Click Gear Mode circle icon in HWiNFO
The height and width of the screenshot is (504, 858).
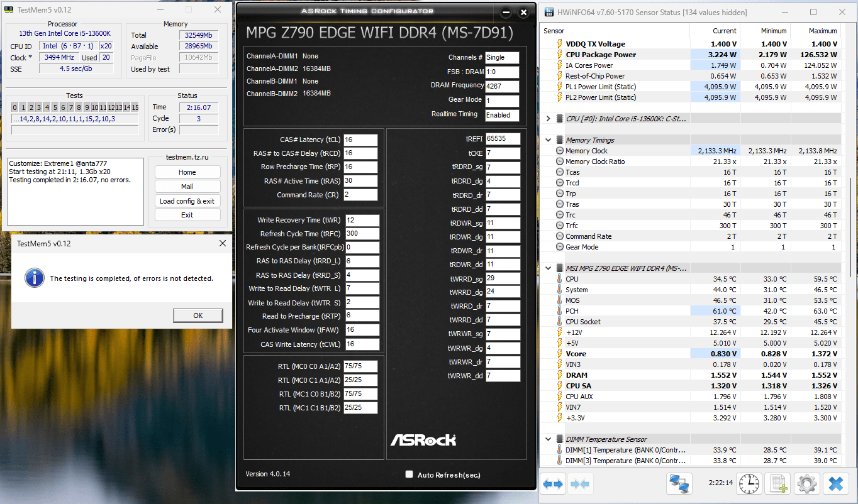point(560,247)
